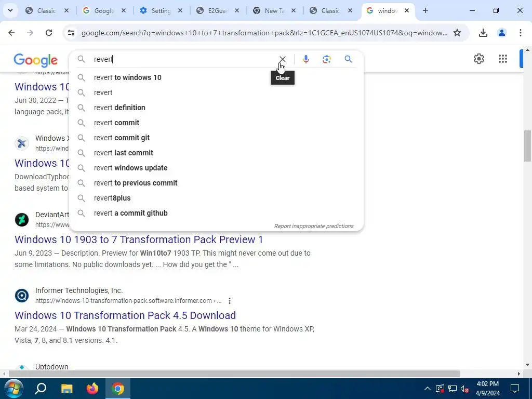Open Windows 10 Transformation Pack 4.5 Download result
Viewport: 532px width, 399px height.
point(125,315)
